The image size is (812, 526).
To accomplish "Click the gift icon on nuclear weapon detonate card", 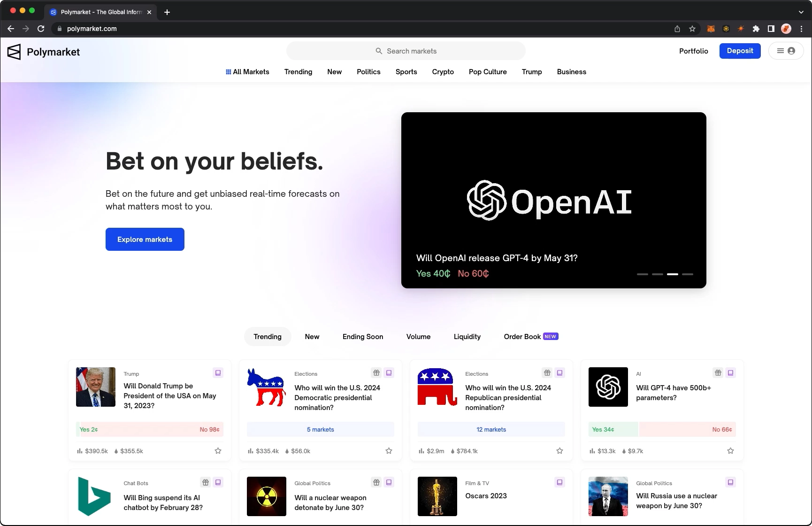I will [376, 482].
